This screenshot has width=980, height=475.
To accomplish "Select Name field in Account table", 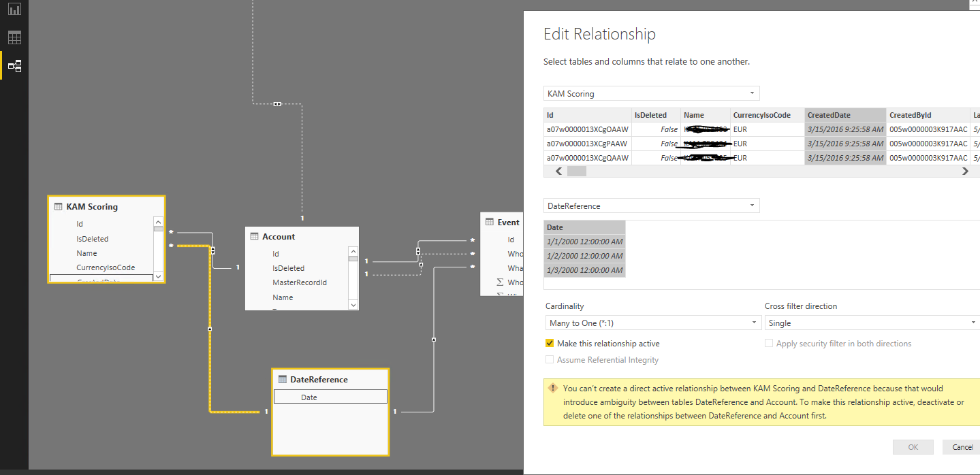I will 283,297.
